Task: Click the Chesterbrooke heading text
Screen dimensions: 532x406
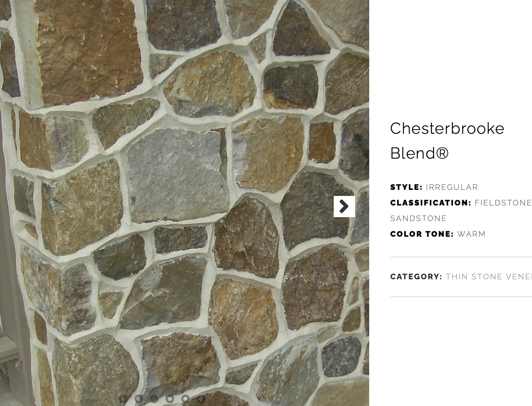Action: (x=447, y=128)
